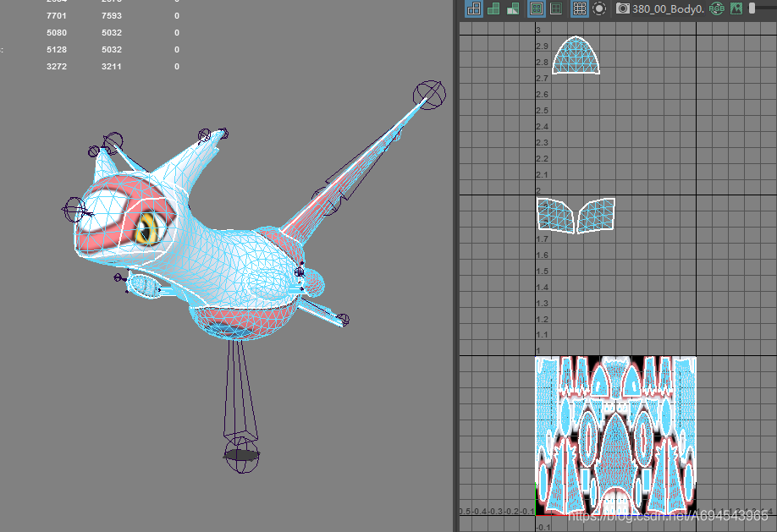This screenshot has width=777, height=532.
Task: Select the right UV shell below grid line 2
Action: coord(597,215)
